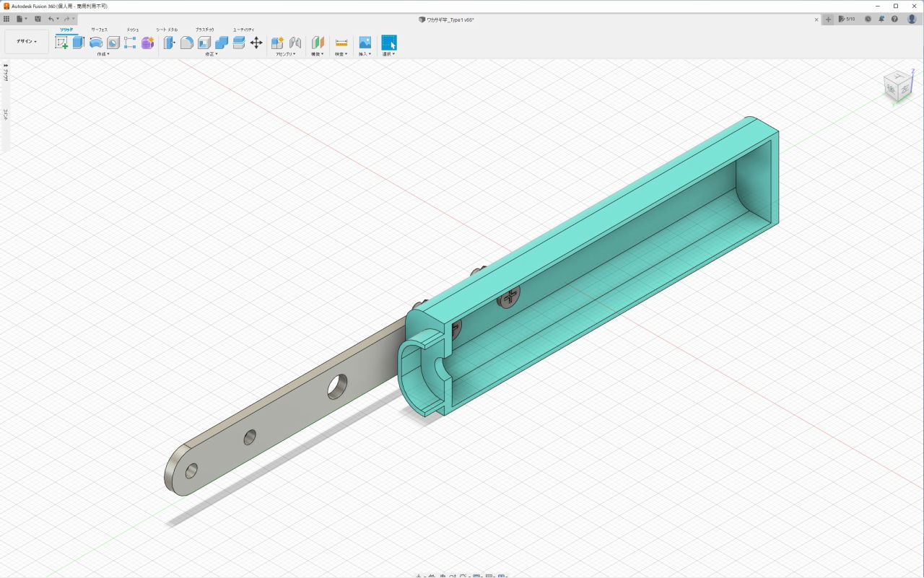
Task: Click the 5/10 document count indicator
Action: (847, 19)
